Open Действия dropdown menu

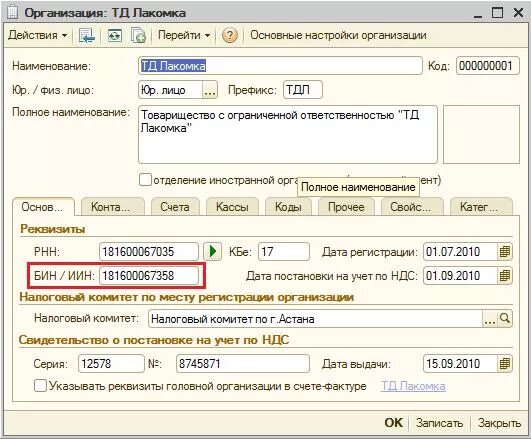[x=38, y=35]
